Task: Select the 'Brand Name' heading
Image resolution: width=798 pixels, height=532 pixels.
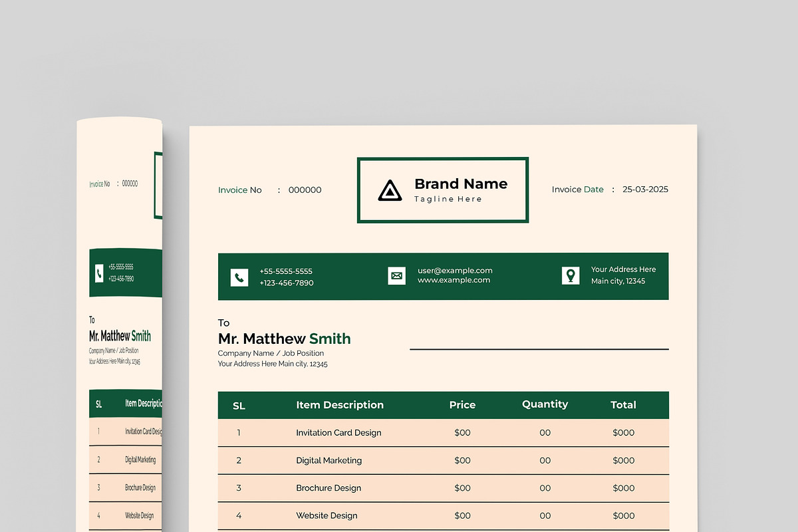Action: click(461, 184)
